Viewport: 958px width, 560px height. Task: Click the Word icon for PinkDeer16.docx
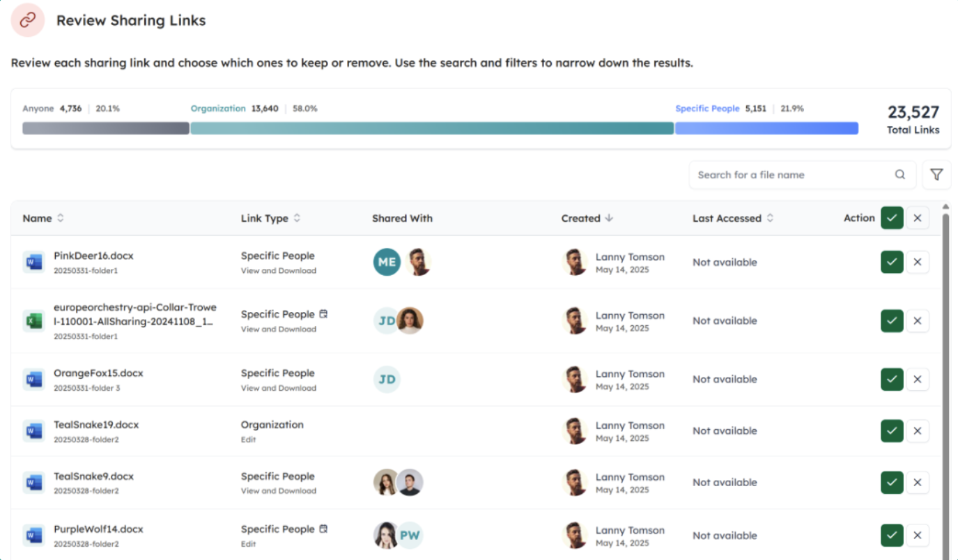33,263
